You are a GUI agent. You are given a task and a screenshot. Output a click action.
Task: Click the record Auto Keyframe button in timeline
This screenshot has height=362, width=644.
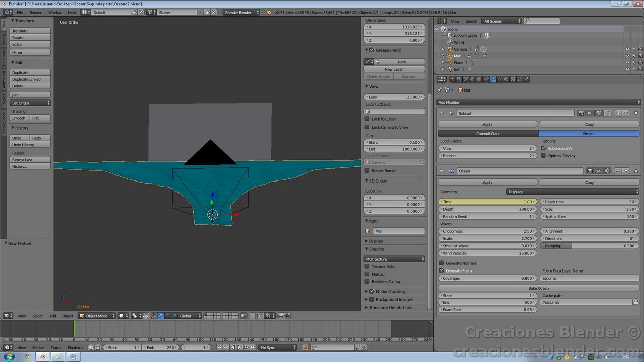click(x=305, y=347)
